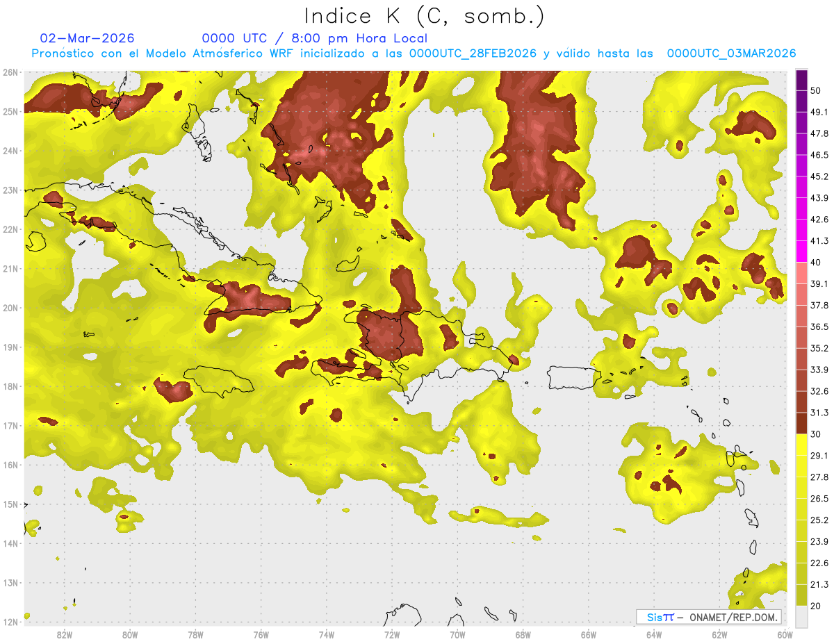834x644 pixels.
Task: Click the 24N latitude label
Action: pyautogui.click(x=10, y=151)
